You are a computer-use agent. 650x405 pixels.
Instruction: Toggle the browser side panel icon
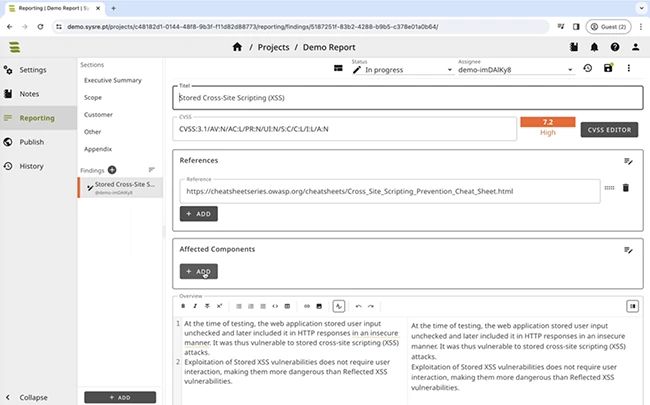(576, 27)
